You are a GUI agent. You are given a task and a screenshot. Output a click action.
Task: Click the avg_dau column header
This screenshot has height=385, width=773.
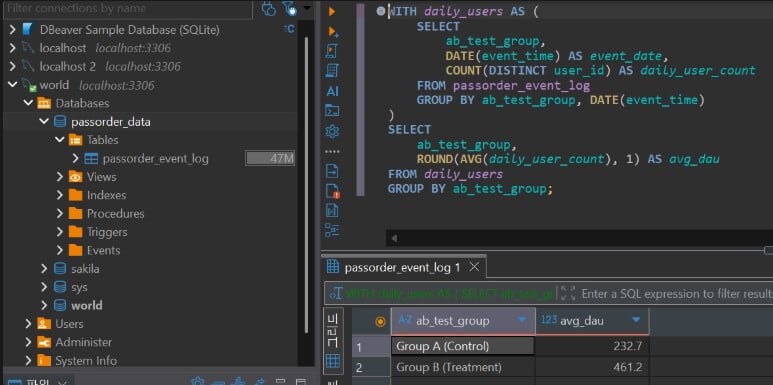coord(592,321)
